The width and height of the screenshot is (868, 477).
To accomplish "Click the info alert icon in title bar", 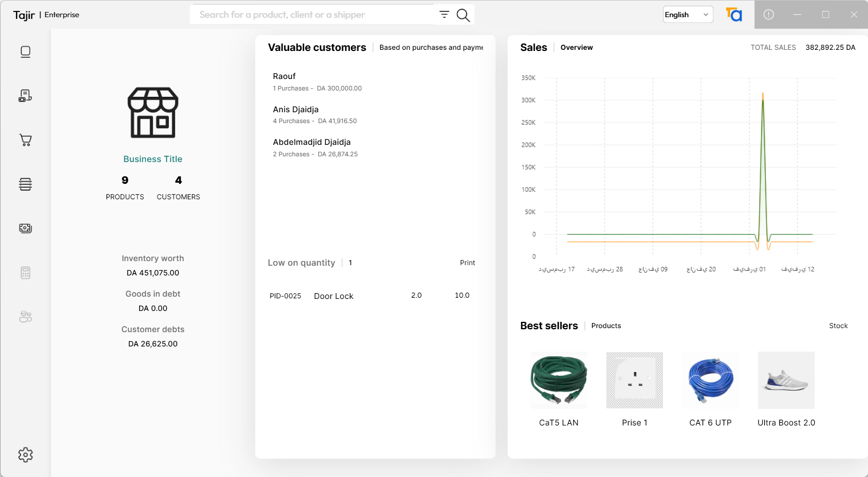I will pyautogui.click(x=768, y=15).
